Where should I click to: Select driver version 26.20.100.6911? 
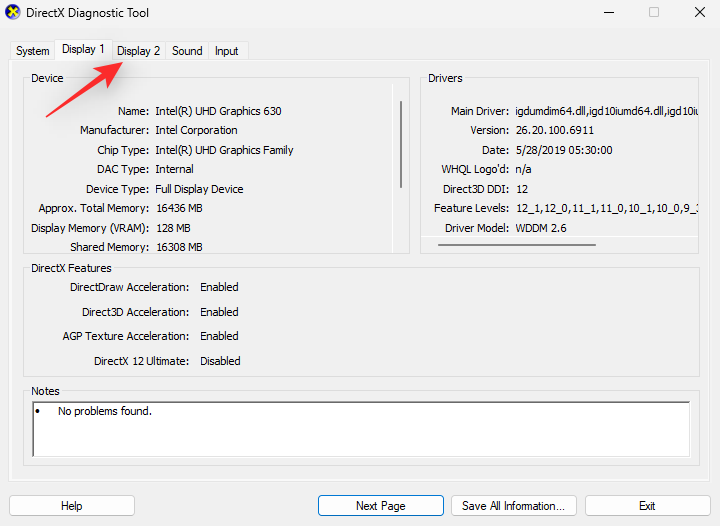pos(555,130)
